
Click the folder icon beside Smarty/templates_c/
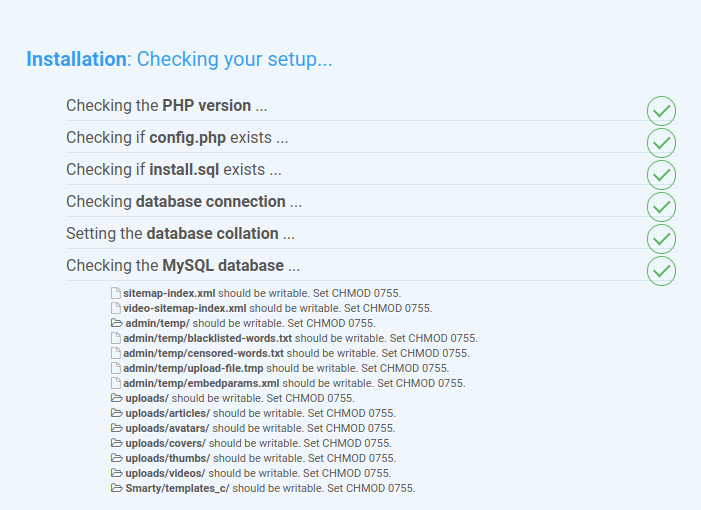coord(116,488)
